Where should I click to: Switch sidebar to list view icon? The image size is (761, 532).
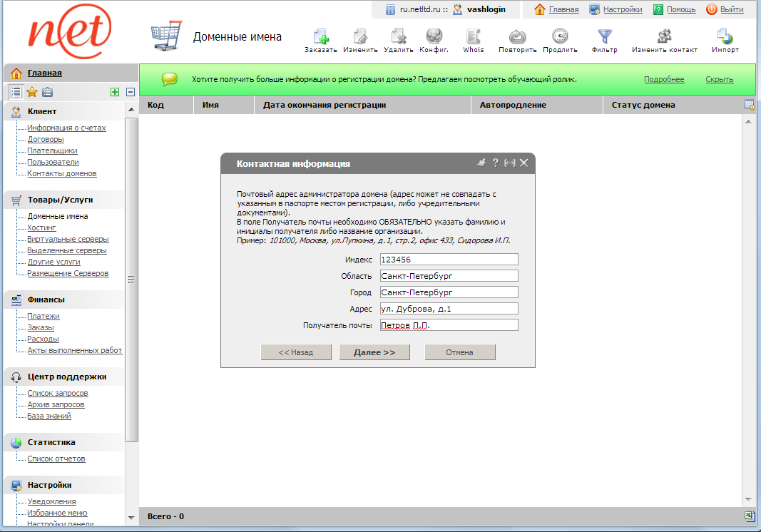pos(16,92)
